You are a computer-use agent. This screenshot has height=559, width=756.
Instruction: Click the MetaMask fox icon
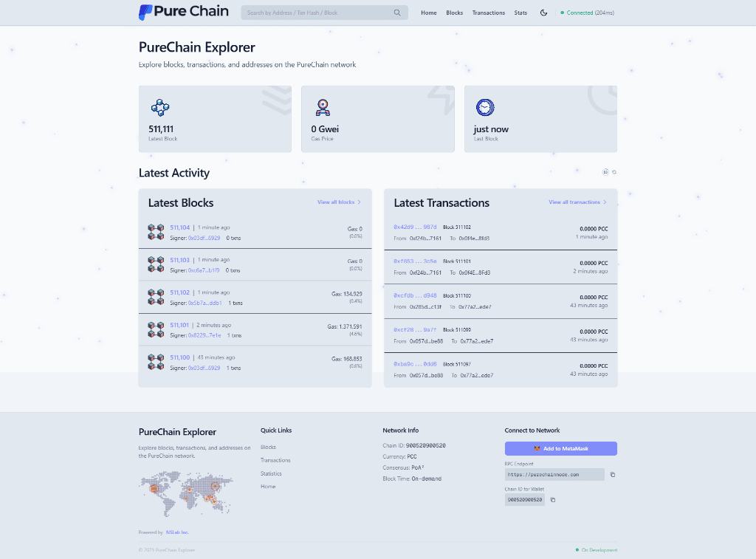click(537, 448)
